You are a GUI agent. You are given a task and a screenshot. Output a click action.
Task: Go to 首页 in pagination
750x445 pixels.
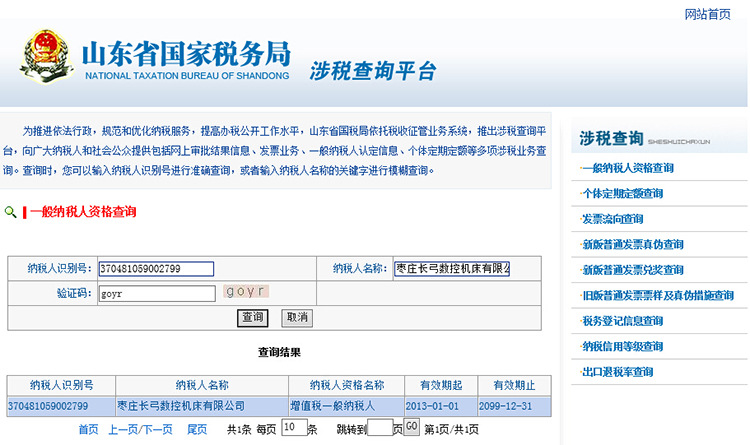pos(88,429)
